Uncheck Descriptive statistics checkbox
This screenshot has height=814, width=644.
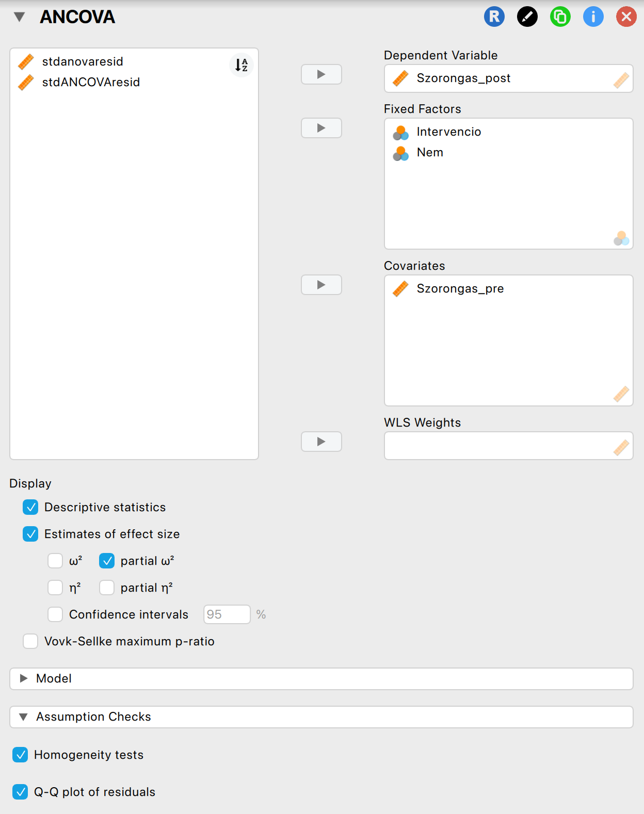tap(30, 507)
